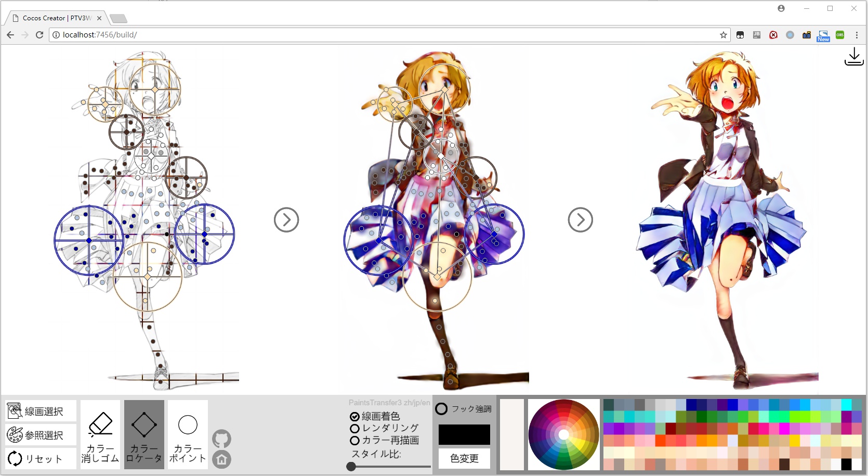
Task: Pick a color from the color wheel
Action: tap(563, 434)
